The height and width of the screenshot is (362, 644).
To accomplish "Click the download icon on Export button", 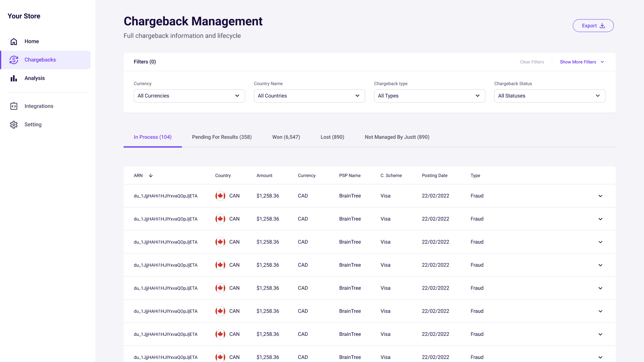I will (x=602, y=26).
